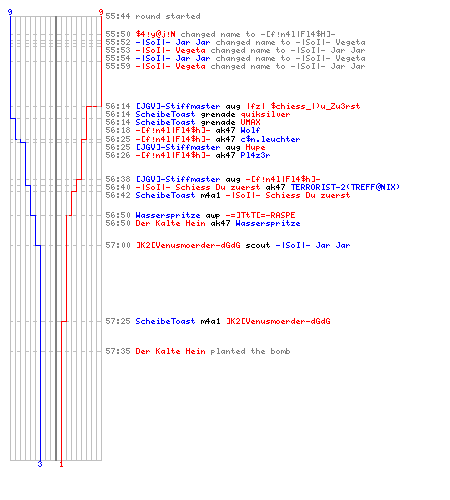
Task: Click the 55:44 round started entry
Action: pos(153,16)
